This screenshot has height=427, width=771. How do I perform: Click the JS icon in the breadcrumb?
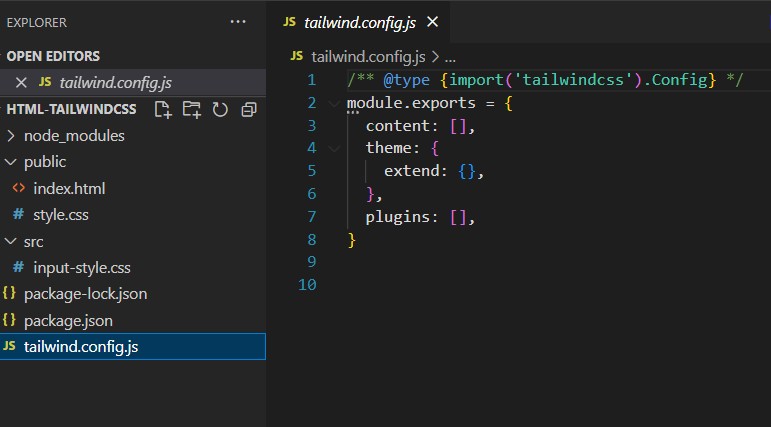tap(297, 56)
